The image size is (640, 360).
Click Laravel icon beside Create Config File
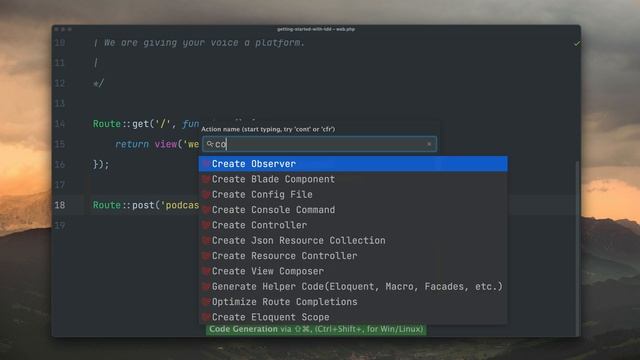206,195
